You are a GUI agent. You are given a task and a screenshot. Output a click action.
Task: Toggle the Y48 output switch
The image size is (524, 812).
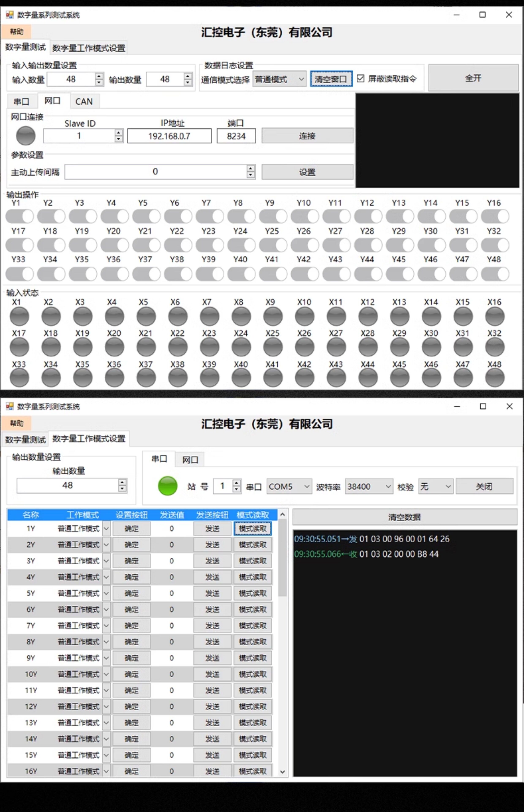pyautogui.click(x=495, y=274)
